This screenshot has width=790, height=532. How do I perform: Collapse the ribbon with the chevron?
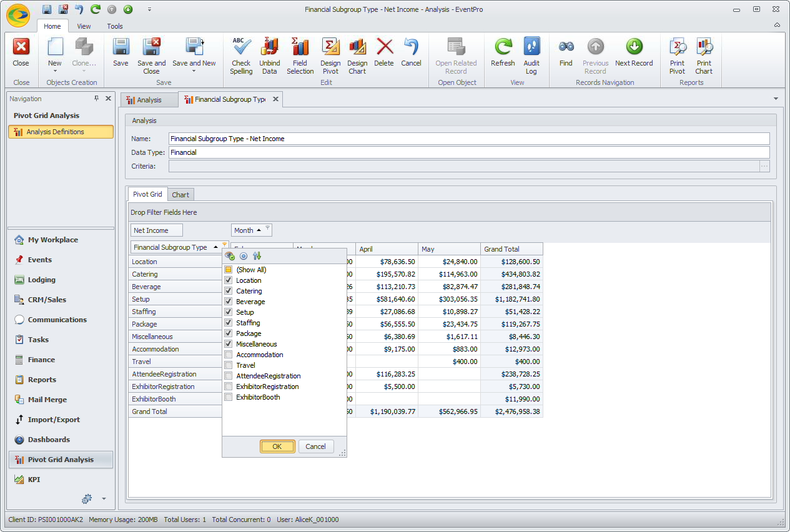(778, 26)
